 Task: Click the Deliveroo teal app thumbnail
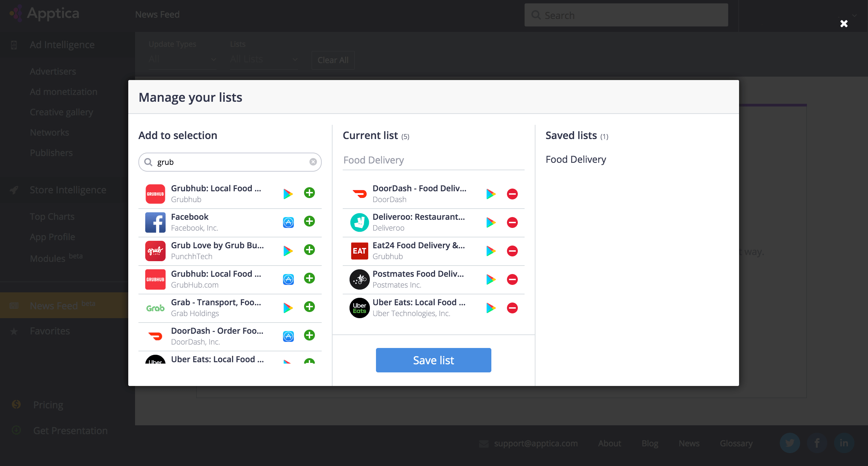[359, 222]
